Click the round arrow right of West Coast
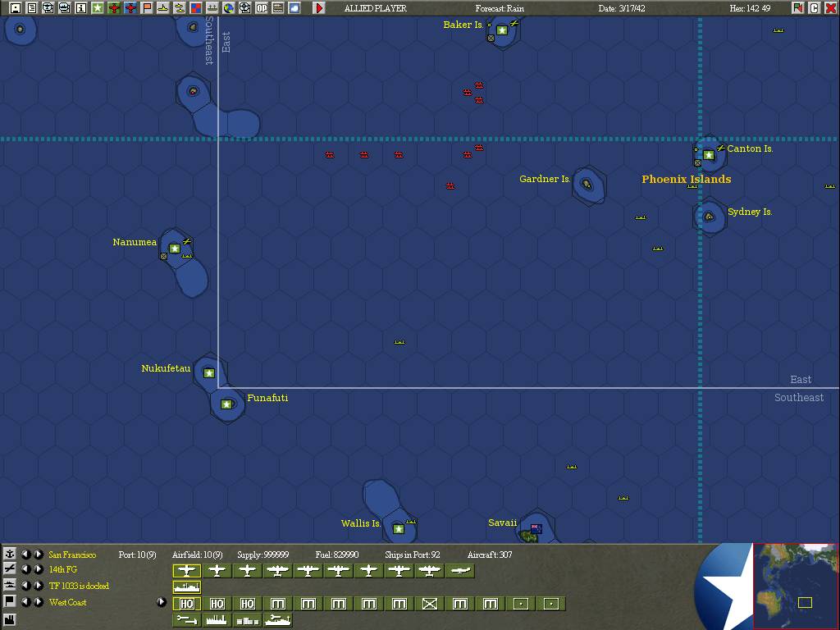The height and width of the screenshot is (630, 840). (x=162, y=601)
